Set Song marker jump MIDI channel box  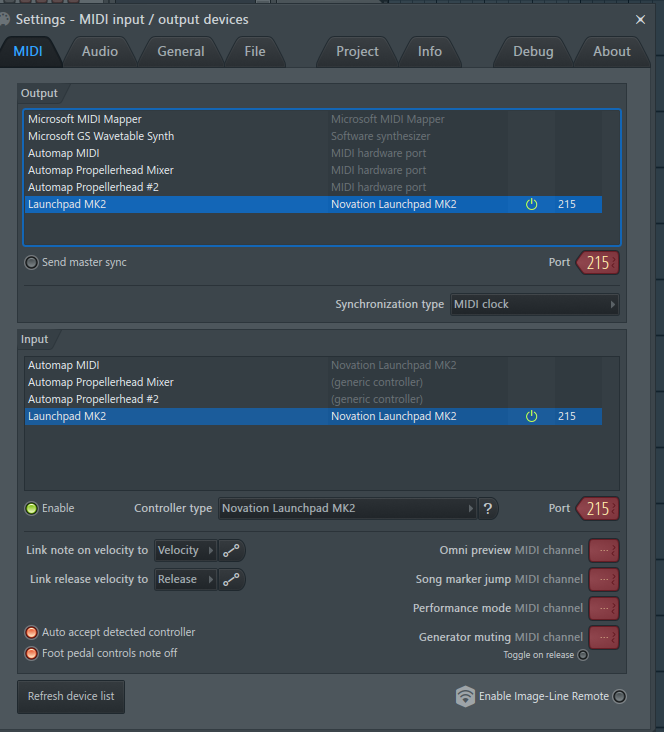[604, 579]
